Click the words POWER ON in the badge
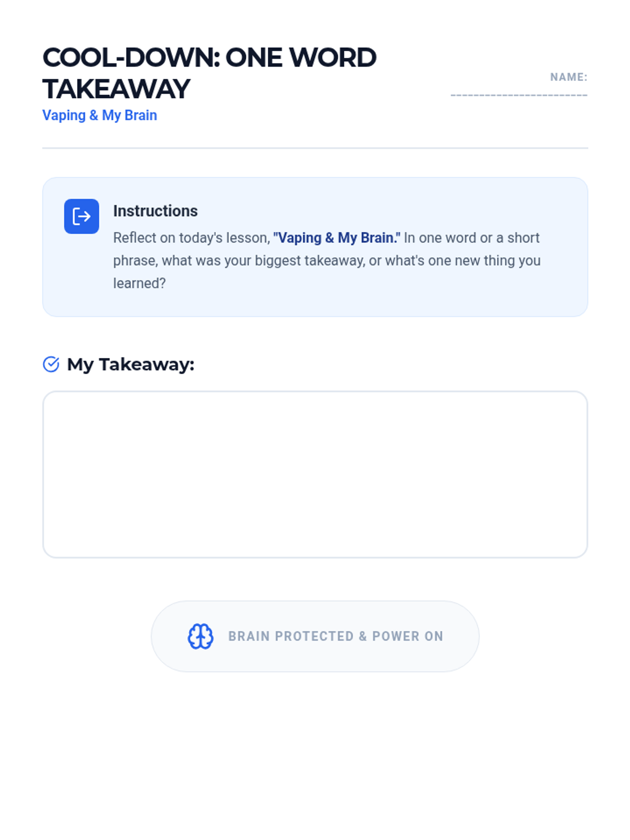The image size is (630, 840). coord(407,636)
